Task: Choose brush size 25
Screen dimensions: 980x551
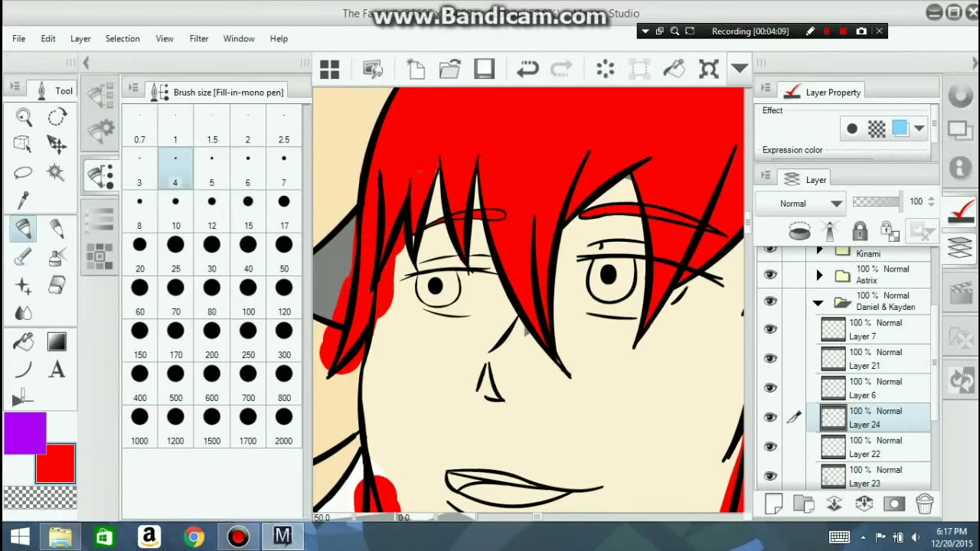Action: coord(176,253)
